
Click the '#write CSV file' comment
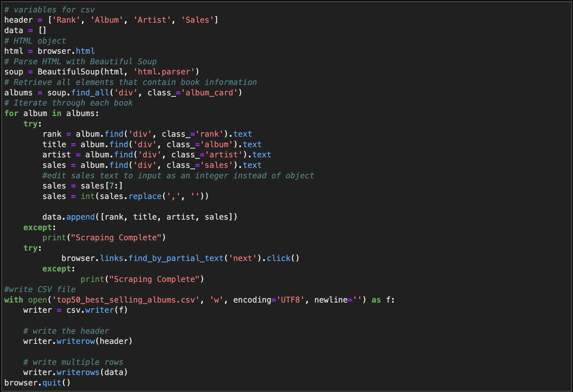(40, 290)
